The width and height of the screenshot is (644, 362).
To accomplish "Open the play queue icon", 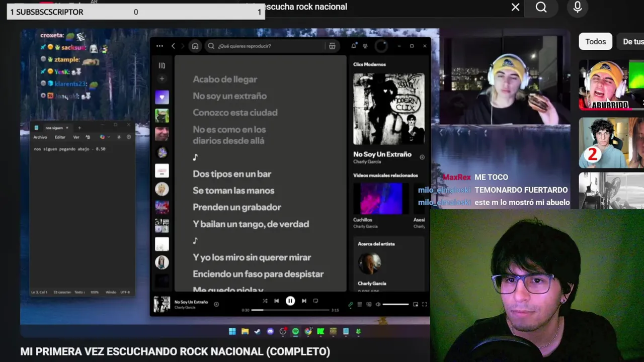I will (360, 304).
